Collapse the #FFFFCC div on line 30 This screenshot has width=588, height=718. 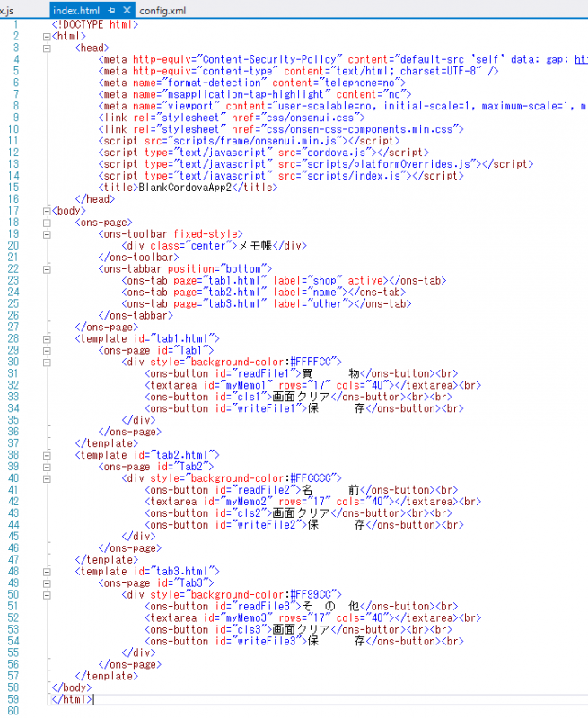coord(46,362)
